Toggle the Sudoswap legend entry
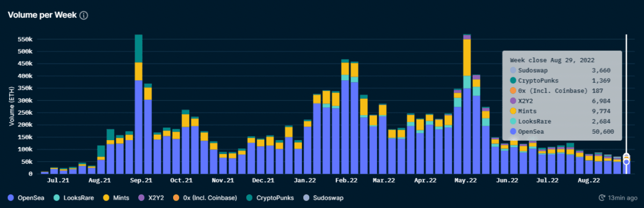The height and width of the screenshot is (208, 644). pyautogui.click(x=323, y=198)
